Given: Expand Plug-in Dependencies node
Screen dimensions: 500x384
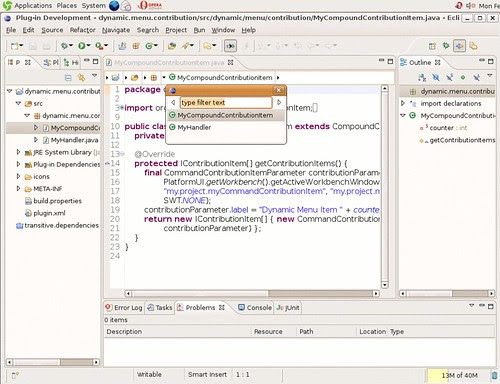Looking at the screenshot, I should (18, 164).
